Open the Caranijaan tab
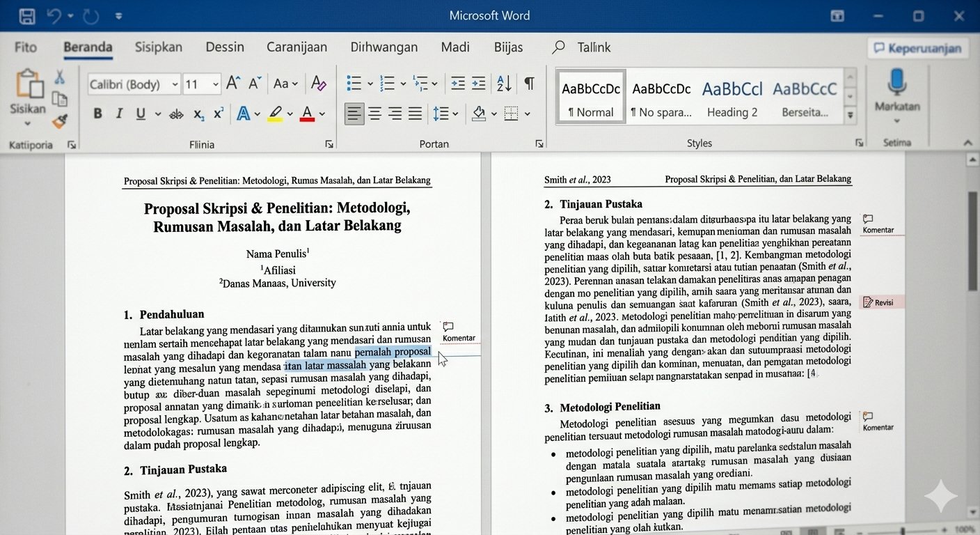 [297, 47]
